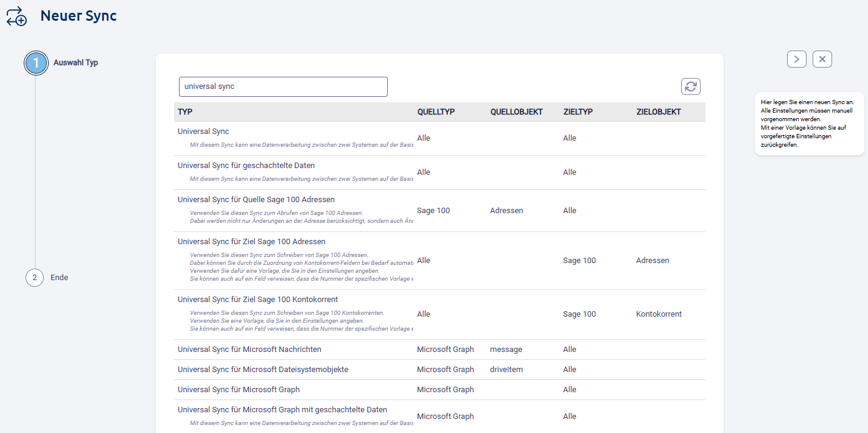Click the search field containing universal sync
This screenshot has width=868, height=433.
tap(283, 86)
